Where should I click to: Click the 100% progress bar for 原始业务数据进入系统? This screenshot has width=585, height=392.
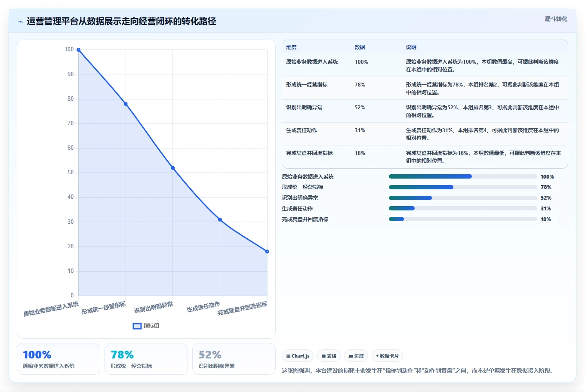tap(463, 176)
